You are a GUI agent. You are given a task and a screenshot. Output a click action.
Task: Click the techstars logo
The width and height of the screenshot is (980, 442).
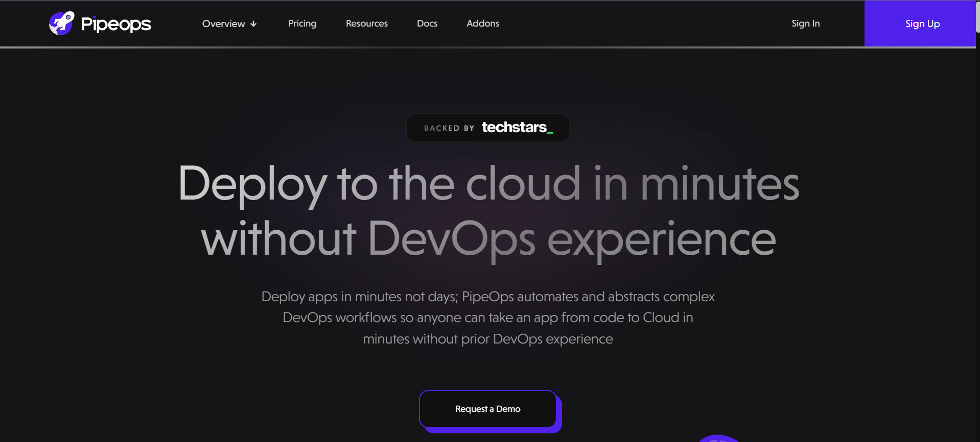pyautogui.click(x=518, y=127)
